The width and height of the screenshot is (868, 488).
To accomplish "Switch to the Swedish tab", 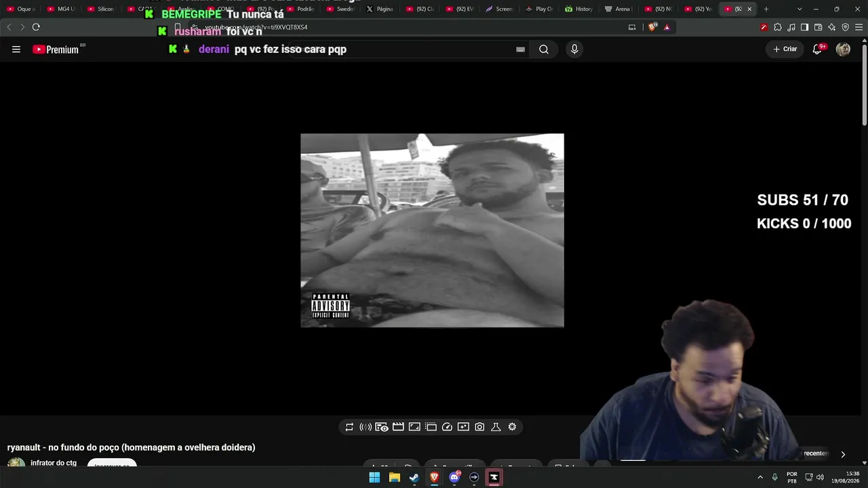I will (340, 9).
